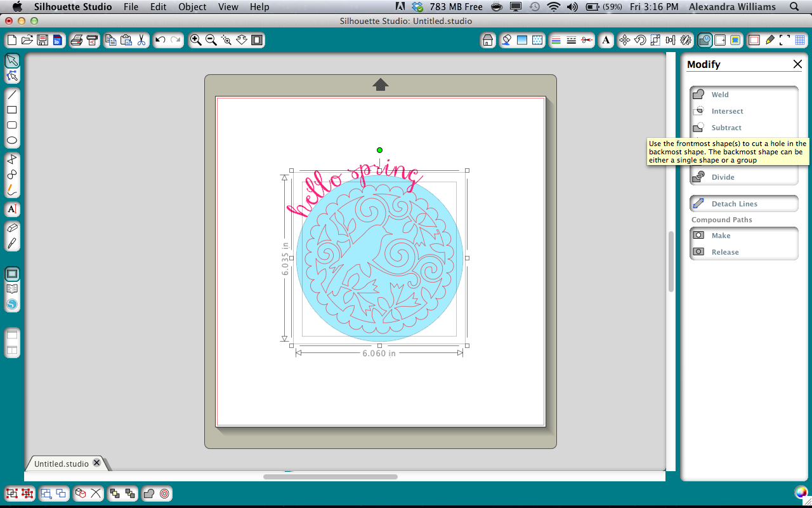
Task: Zoom in with the magnifier plus icon
Action: tap(196, 40)
